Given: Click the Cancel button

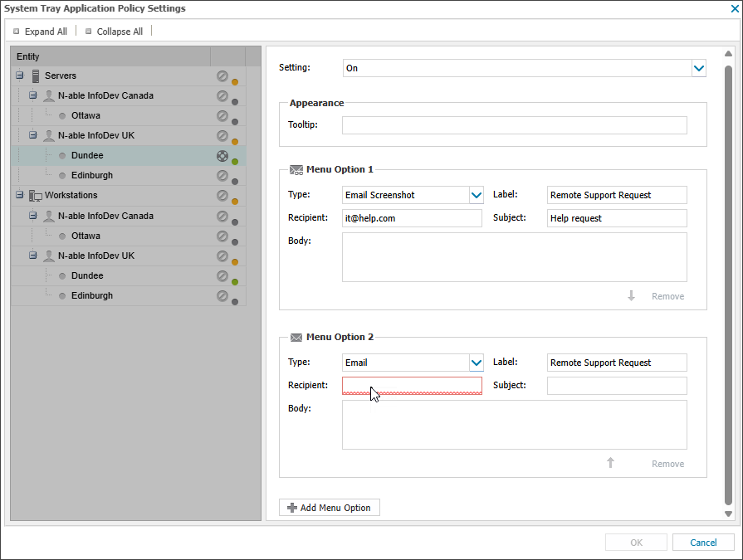Looking at the screenshot, I should 703,543.
